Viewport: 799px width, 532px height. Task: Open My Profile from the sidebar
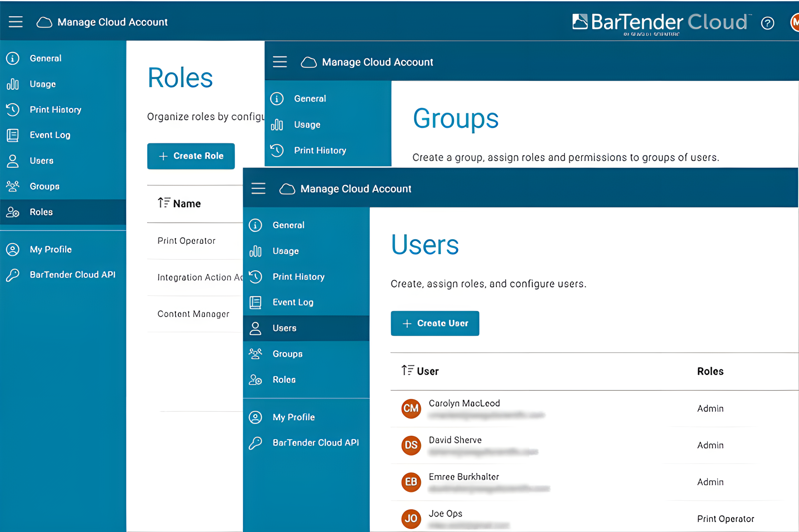pyautogui.click(x=50, y=249)
